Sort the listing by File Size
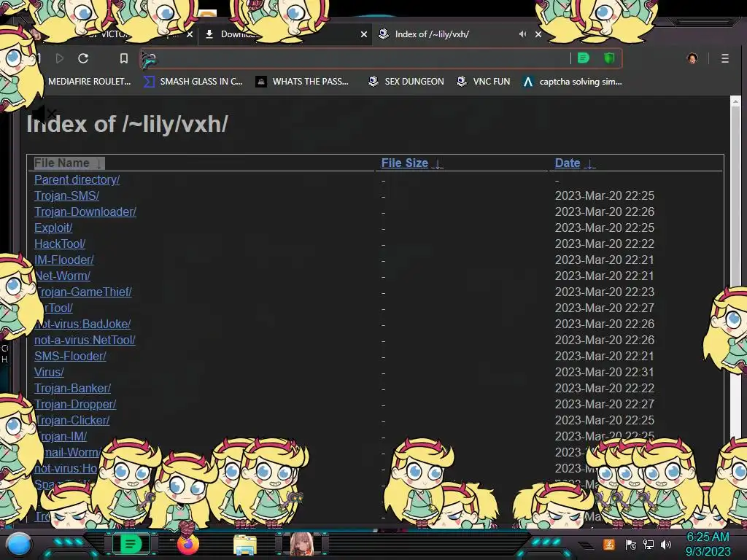 click(x=411, y=163)
